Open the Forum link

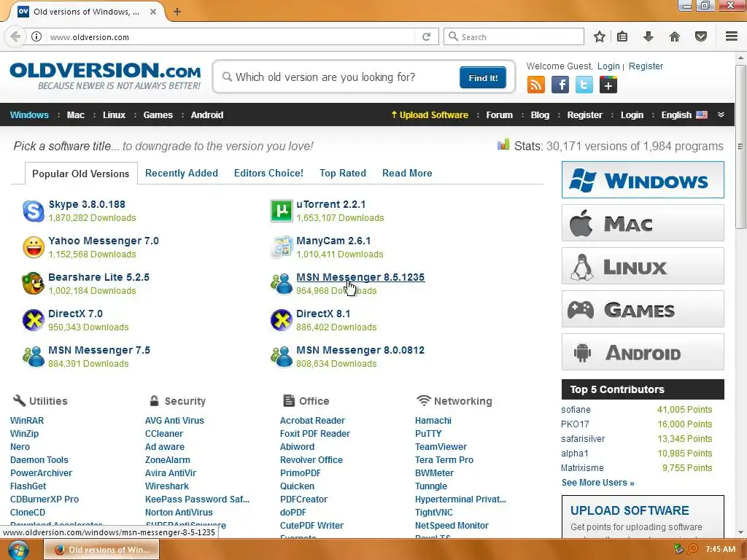coord(499,114)
